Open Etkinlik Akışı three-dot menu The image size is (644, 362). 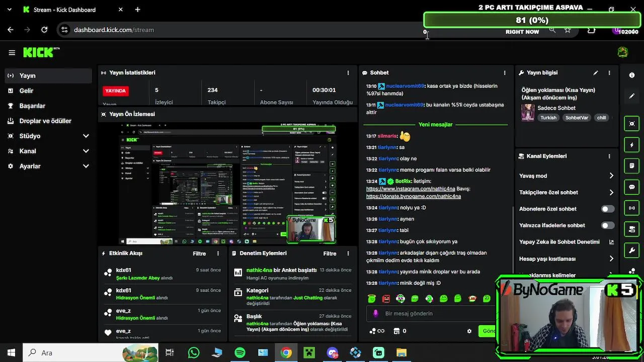[218, 253]
